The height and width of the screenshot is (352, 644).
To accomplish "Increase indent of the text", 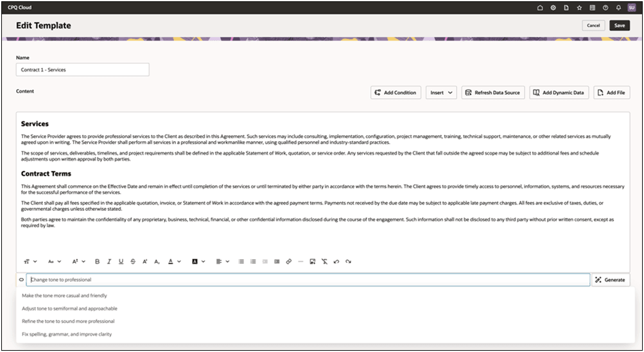I will point(277,262).
